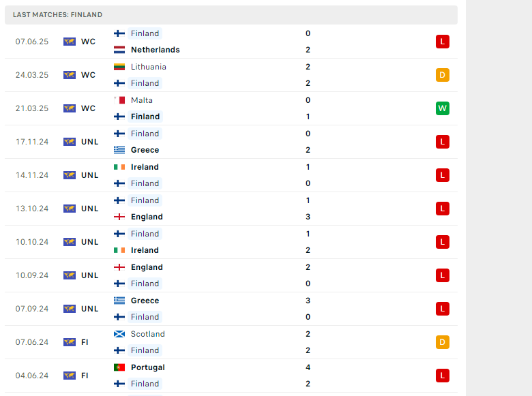532x396 pixels.
Task: Click the Netherlands flag icon
Action: [x=119, y=50]
